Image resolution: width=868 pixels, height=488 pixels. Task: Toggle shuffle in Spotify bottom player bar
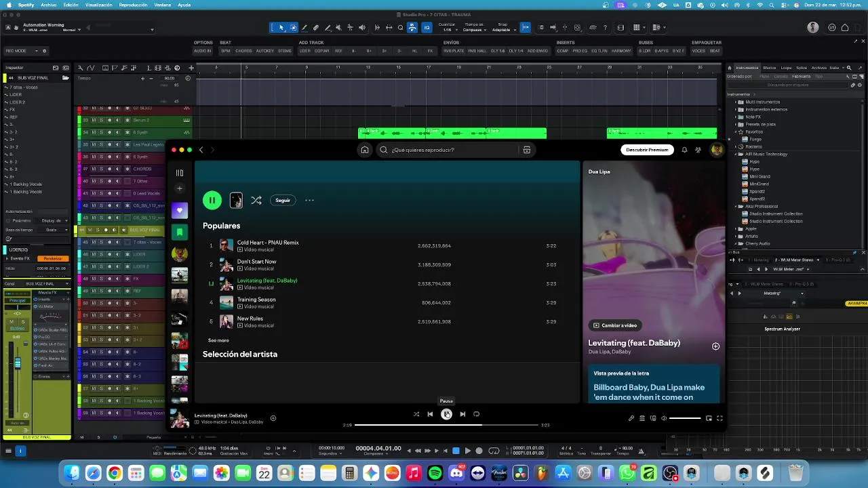[x=416, y=414]
